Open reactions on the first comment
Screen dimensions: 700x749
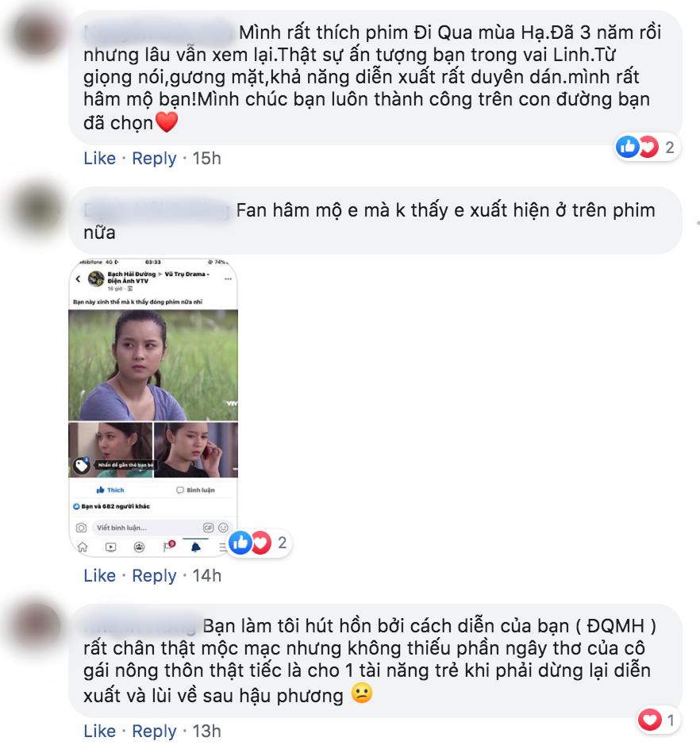648,147
